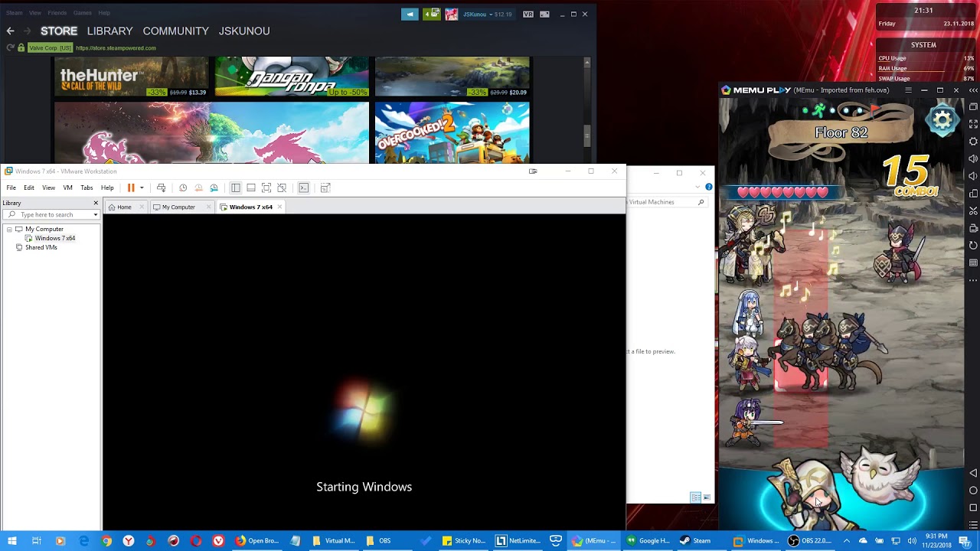Open the Danganronpa sale thumbnail

(x=292, y=77)
